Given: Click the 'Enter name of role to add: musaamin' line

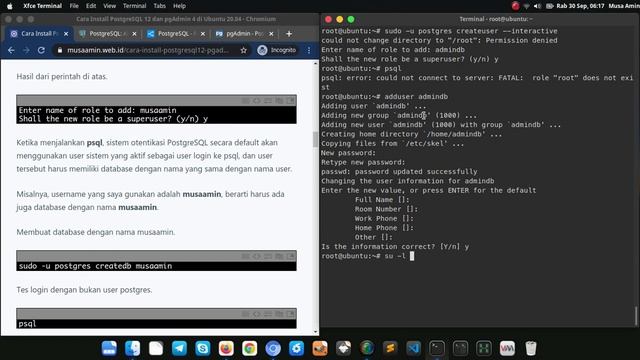Looking at the screenshot, I should (x=97, y=110).
